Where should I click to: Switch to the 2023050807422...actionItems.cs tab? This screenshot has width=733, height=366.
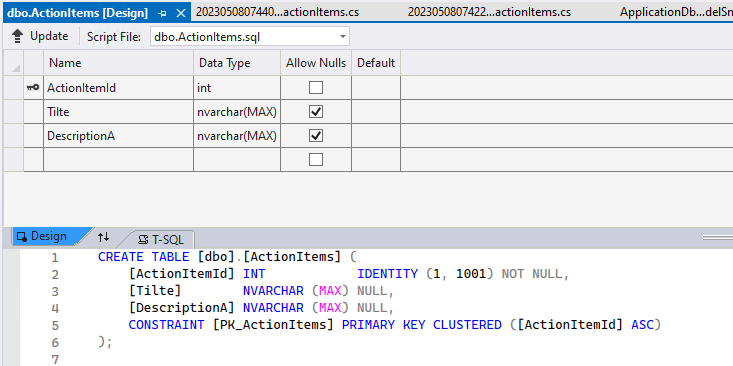point(489,12)
